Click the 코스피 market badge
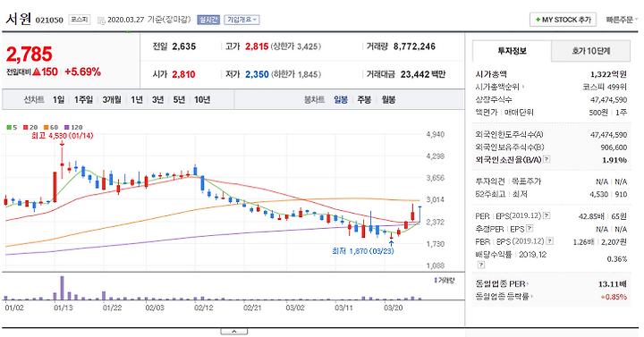 click(x=79, y=20)
